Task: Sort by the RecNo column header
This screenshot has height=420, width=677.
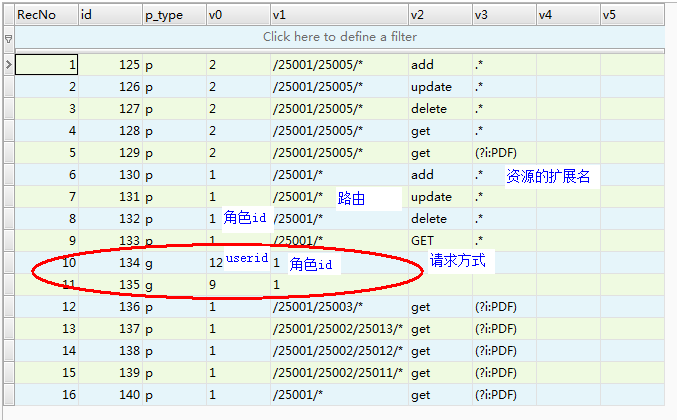Action: (47, 15)
